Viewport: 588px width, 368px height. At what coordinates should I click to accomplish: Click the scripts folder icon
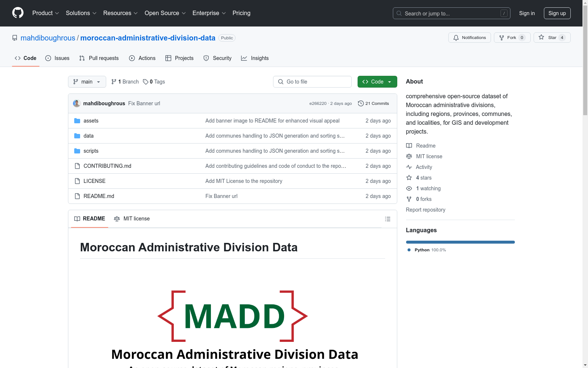coord(77,151)
